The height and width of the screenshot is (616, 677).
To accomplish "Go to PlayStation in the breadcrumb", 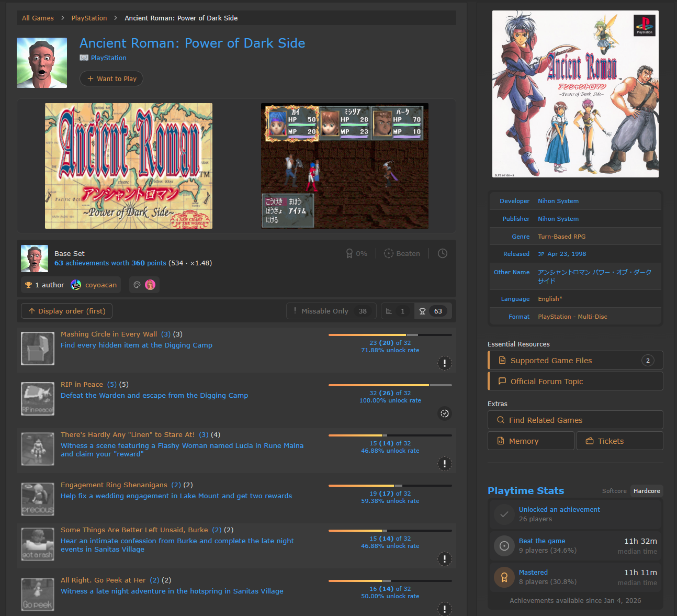I will coord(89,18).
